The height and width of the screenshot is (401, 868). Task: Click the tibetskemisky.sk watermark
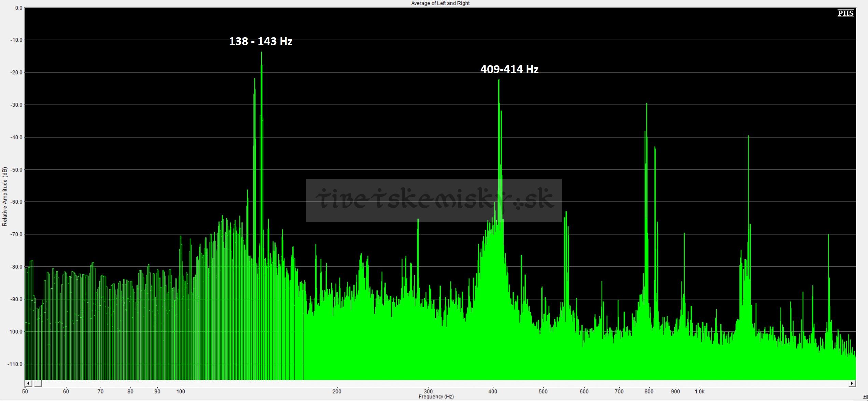coord(434,200)
